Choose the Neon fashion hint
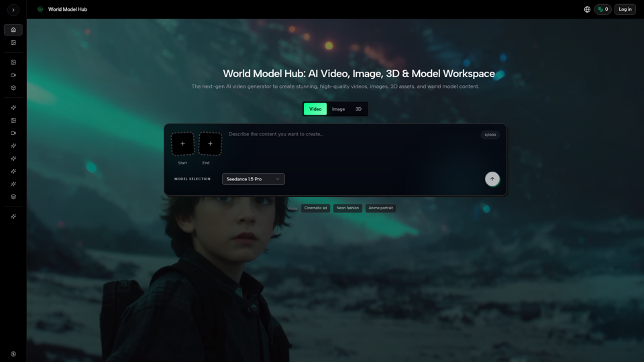 tap(347, 208)
